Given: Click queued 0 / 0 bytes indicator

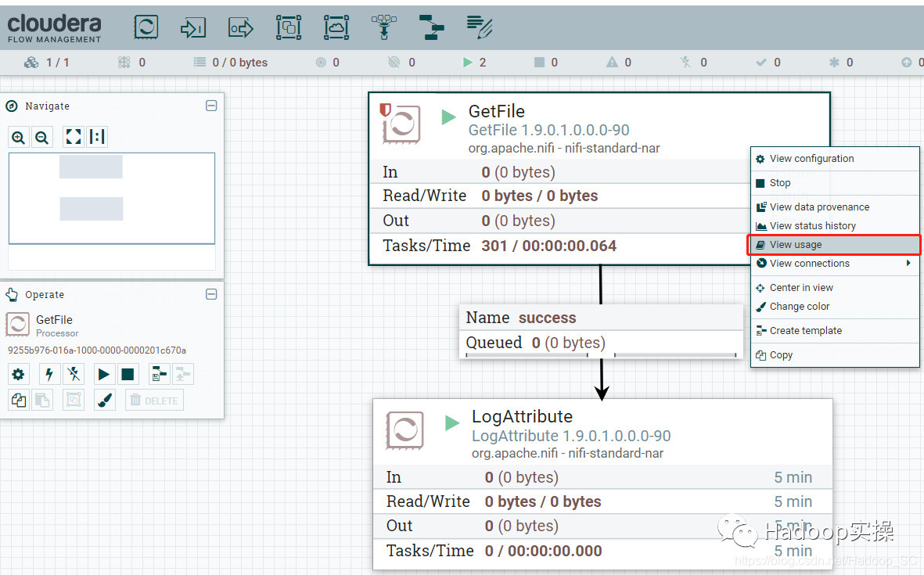Looking at the screenshot, I should 231,63.
